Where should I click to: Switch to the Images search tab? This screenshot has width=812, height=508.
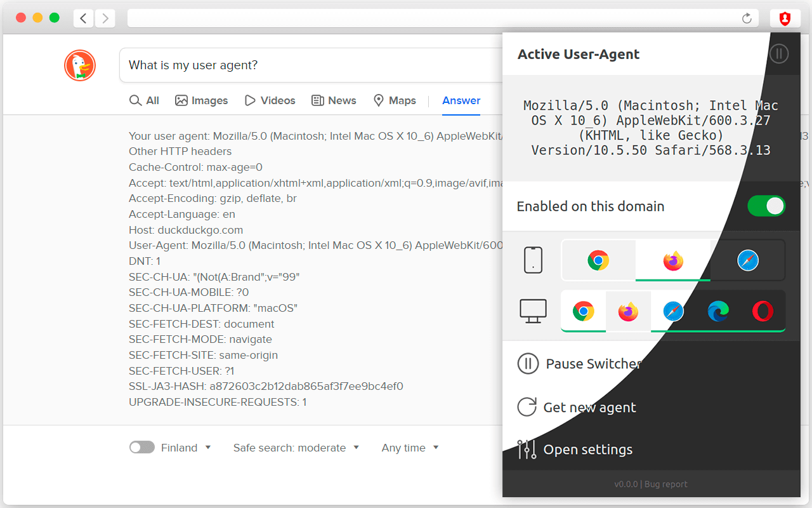202,100
